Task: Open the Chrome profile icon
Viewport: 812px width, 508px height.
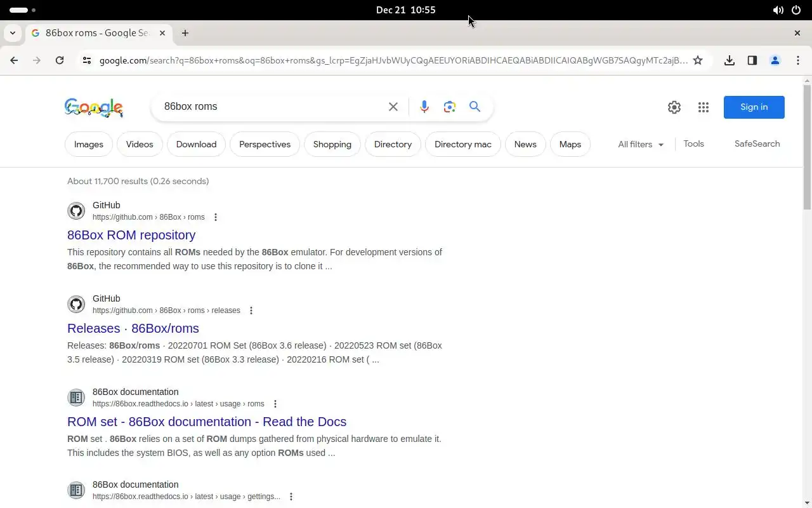Action: [x=775, y=60]
